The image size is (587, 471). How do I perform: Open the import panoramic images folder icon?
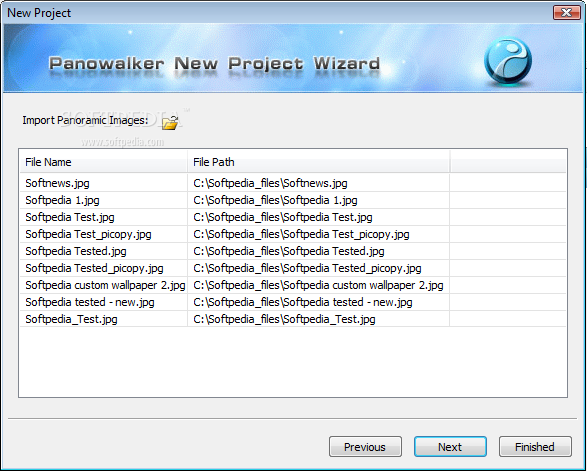point(170,122)
